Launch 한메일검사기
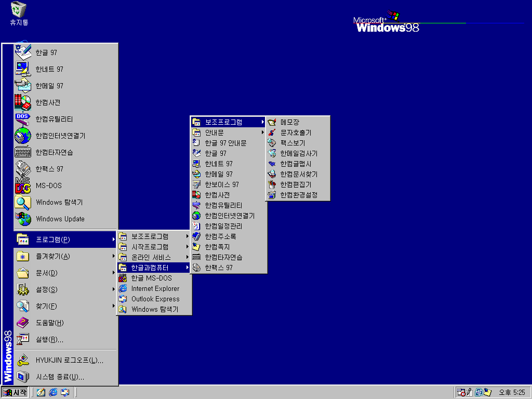Viewport: 532px width, 399px height. point(298,153)
